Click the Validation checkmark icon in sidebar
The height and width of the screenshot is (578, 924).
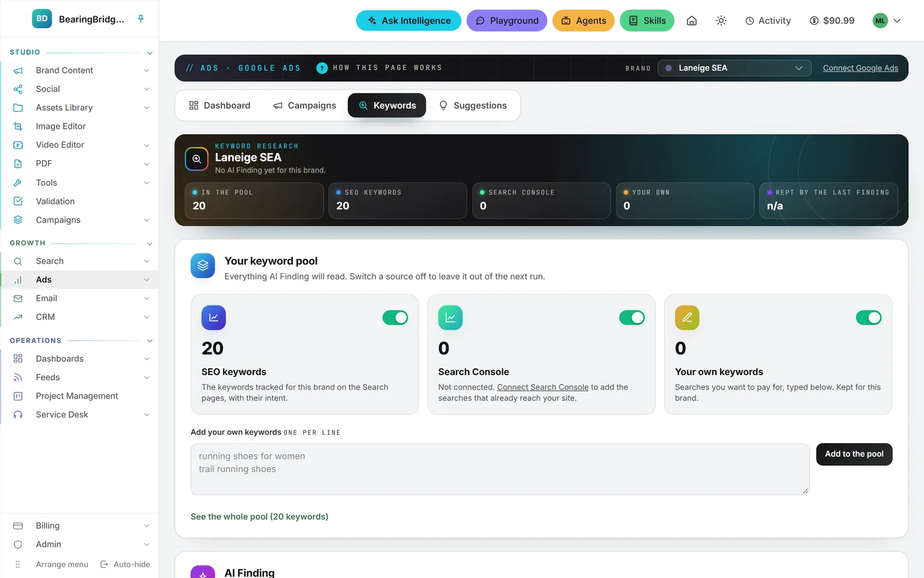click(x=18, y=201)
